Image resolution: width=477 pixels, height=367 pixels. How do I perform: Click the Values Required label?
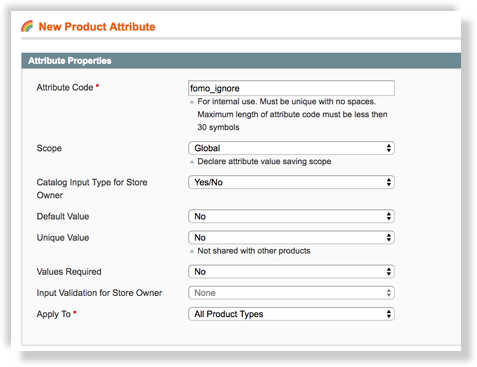[x=69, y=272]
